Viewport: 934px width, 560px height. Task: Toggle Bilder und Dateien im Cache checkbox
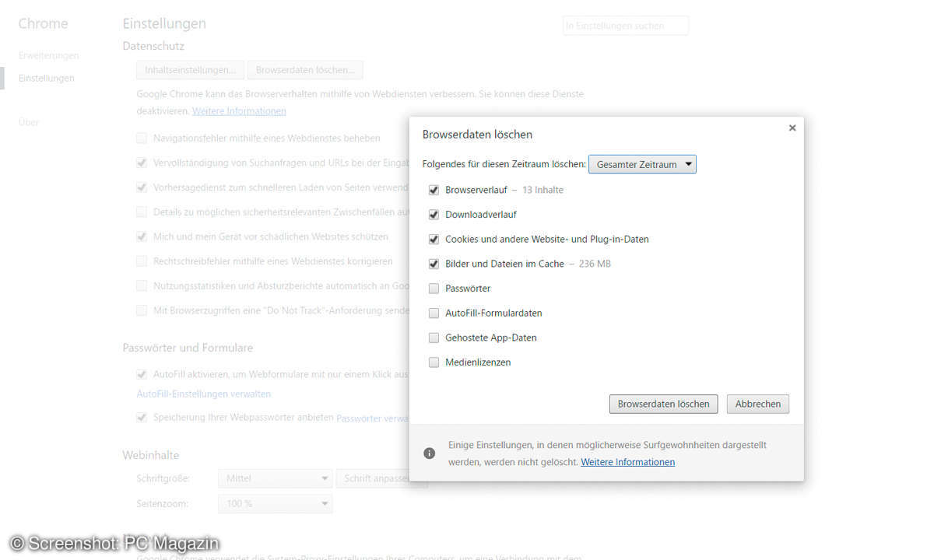tap(434, 264)
